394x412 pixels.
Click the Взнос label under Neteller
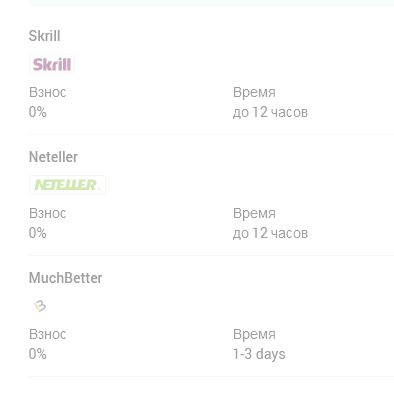pyautogui.click(x=48, y=213)
